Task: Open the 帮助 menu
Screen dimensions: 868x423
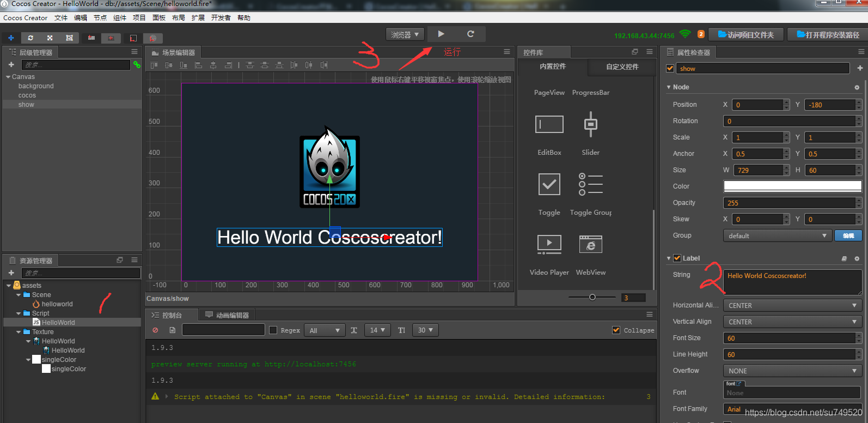Action: coord(244,17)
